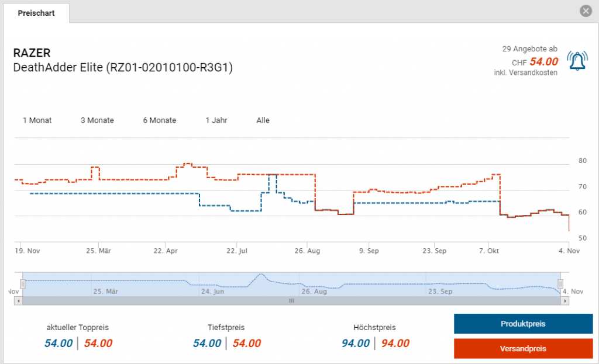This screenshot has width=599, height=364.
Task: Close the Preischart dialog with the X
Action: (x=585, y=11)
